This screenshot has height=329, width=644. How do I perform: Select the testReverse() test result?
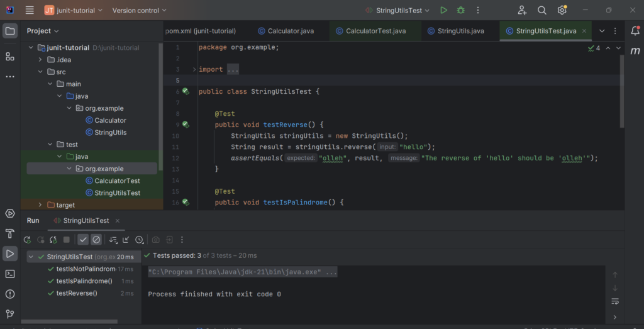coord(77,293)
